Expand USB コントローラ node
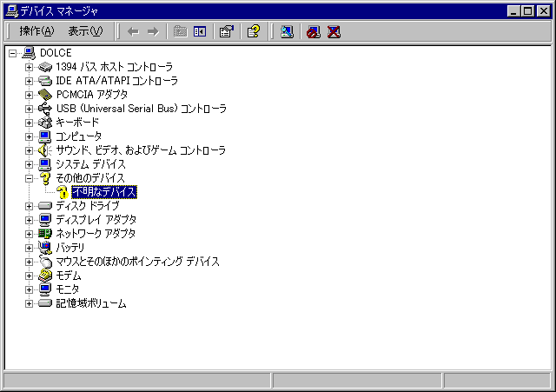The image size is (556, 392). [29, 109]
